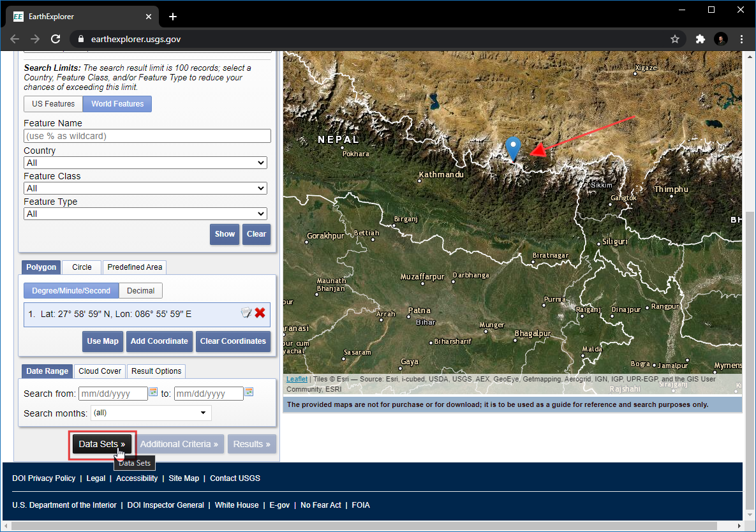This screenshot has height=532, width=756.
Task: Click the blue map marker pin
Action: click(513, 148)
